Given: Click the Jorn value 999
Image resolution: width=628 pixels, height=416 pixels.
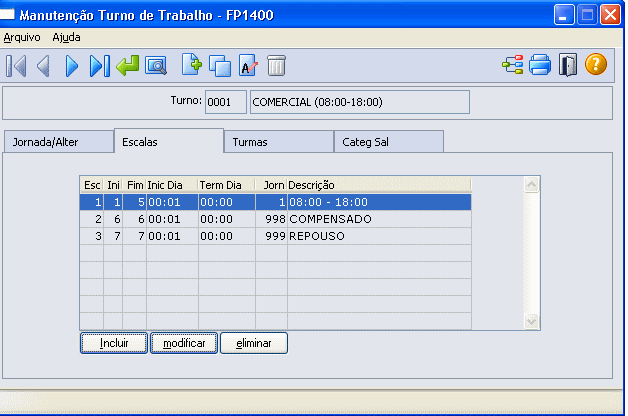Looking at the screenshot, I should pyautogui.click(x=275, y=236).
